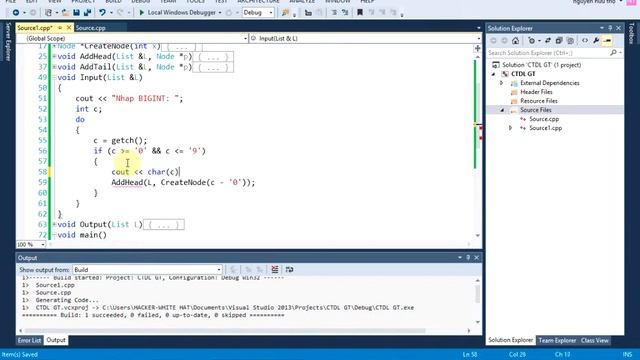
Task: Click the auto-hide pin of the Output panel
Action: pos(468,258)
